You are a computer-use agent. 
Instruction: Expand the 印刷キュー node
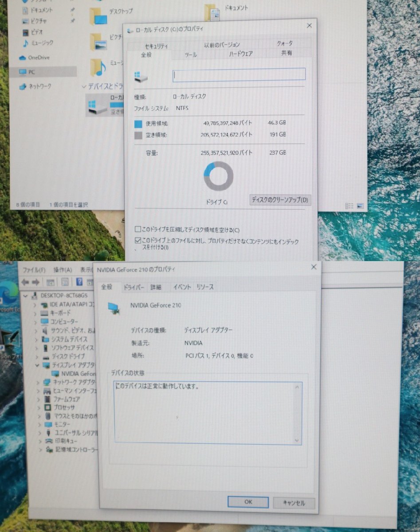tap(39, 441)
